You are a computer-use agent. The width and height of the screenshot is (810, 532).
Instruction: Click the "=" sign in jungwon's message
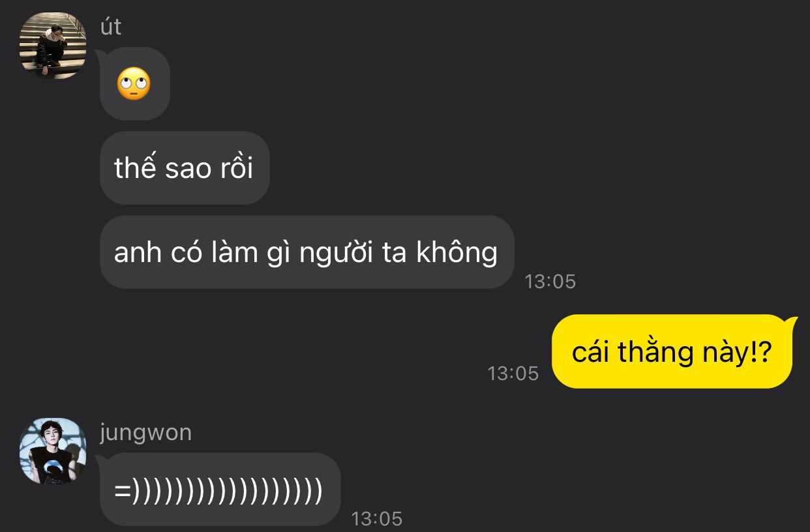coord(123,490)
